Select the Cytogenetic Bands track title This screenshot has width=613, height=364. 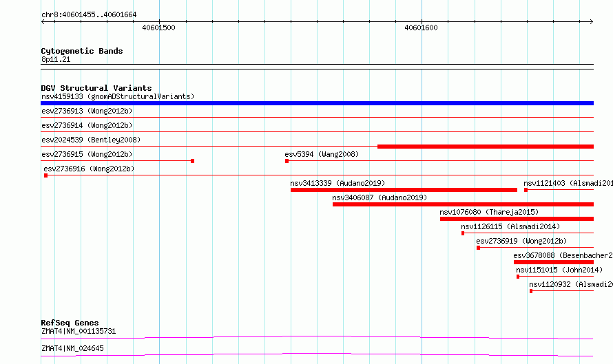click(82, 51)
